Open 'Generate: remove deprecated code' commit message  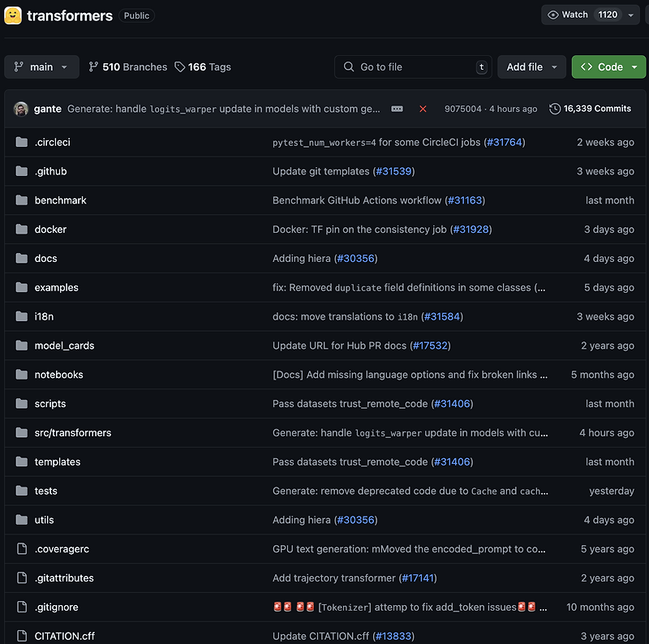[410, 491]
